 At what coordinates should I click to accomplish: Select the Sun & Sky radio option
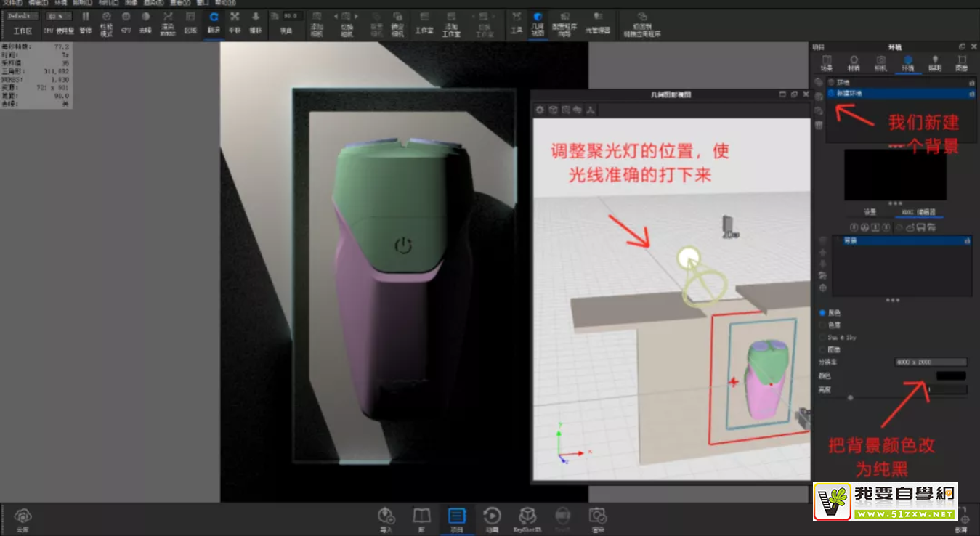click(822, 338)
